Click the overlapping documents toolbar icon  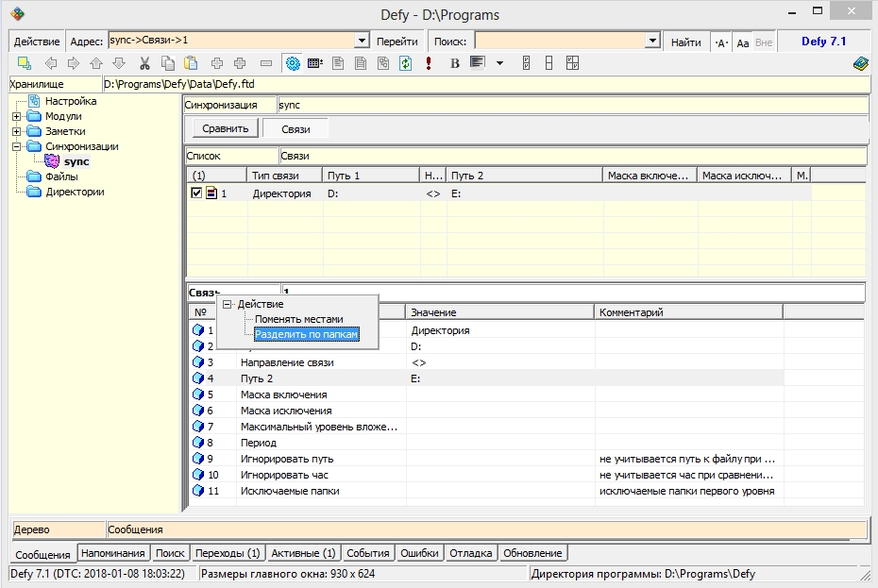click(383, 63)
